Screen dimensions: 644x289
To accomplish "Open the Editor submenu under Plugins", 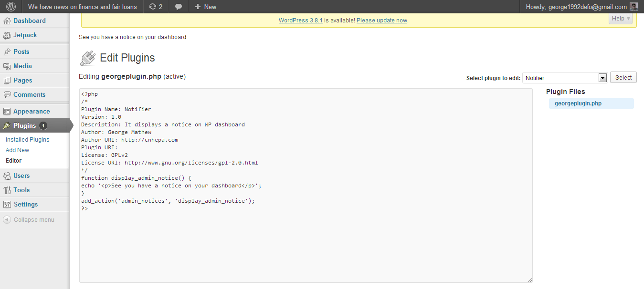I will coord(13,160).
